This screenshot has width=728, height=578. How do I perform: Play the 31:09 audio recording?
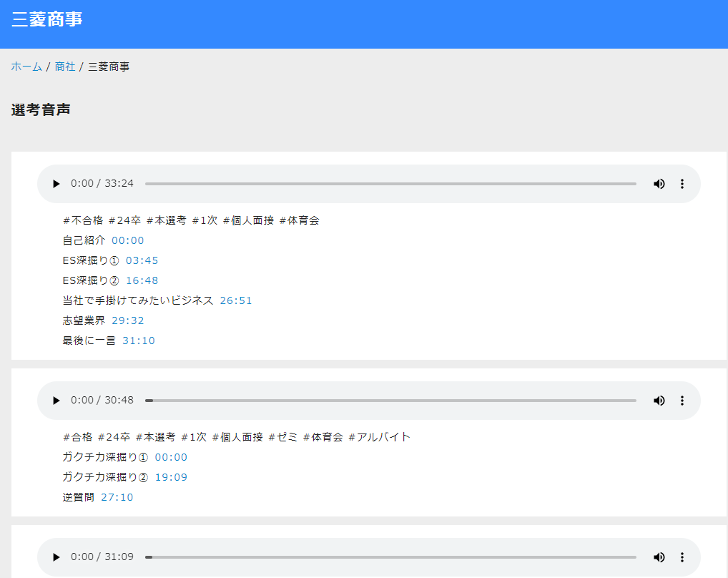coord(56,557)
